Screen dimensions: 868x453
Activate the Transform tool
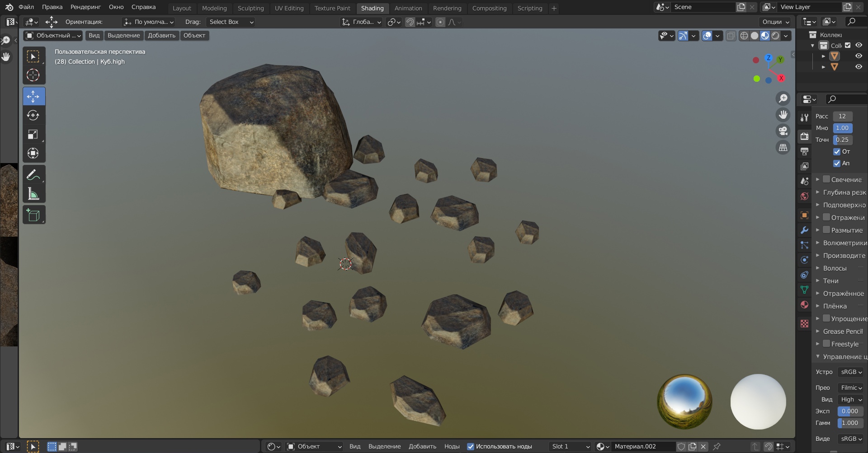(x=33, y=153)
